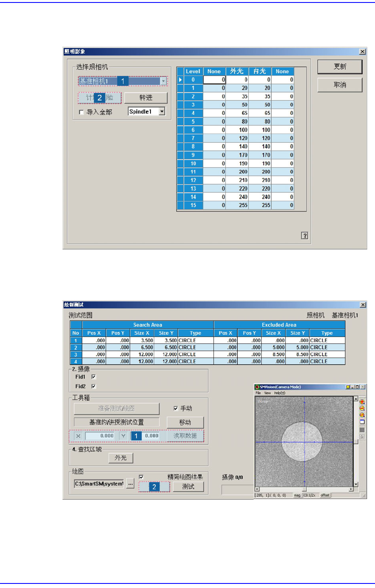Click the SMVision scroll up arrow
The width and height of the screenshot is (375, 588).
coord(356,399)
